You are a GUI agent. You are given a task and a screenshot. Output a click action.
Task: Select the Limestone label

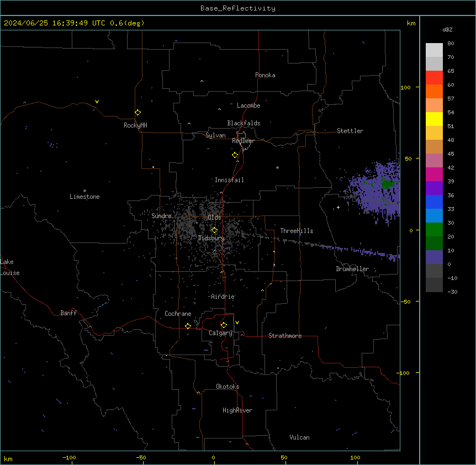click(x=84, y=197)
